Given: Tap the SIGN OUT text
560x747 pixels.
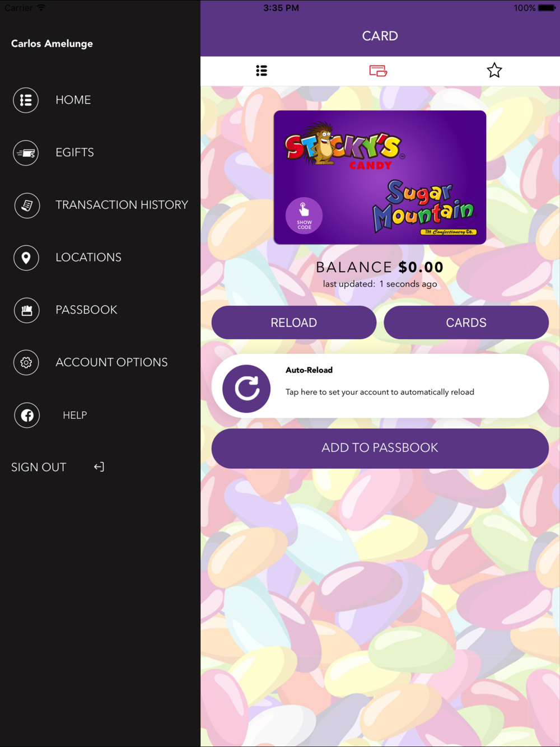Looking at the screenshot, I should (x=39, y=467).
